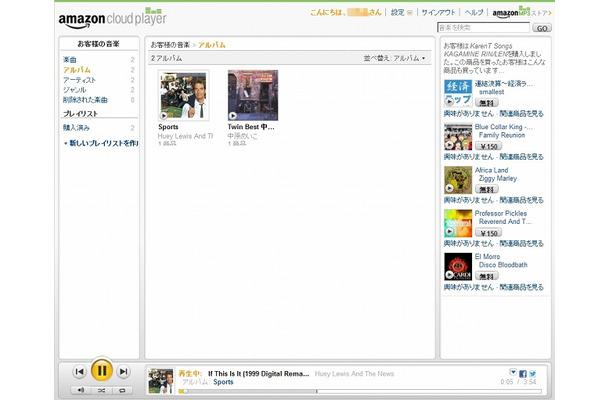Click the now-playing album art thumbnail
Screen dimensions: 610x400
coord(161,381)
